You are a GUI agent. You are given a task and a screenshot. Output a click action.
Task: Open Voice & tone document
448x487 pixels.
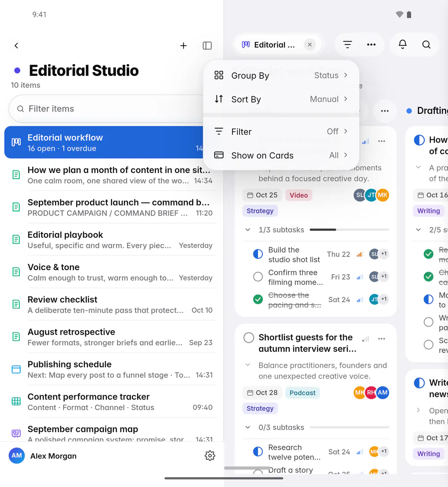click(x=112, y=272)
